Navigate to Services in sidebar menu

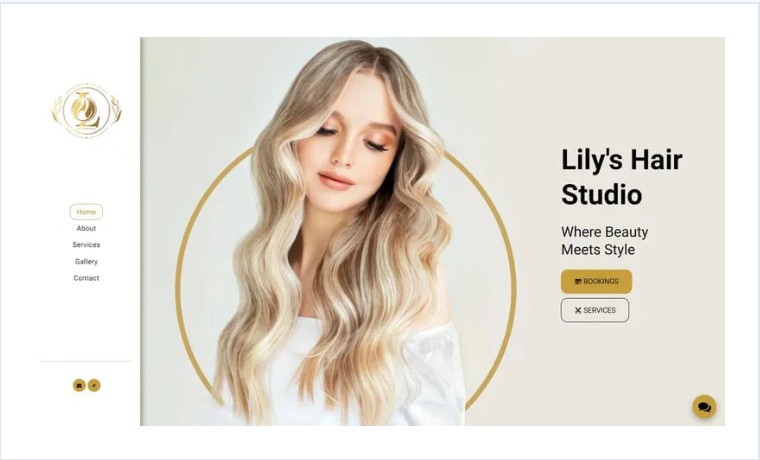(86, 245)
